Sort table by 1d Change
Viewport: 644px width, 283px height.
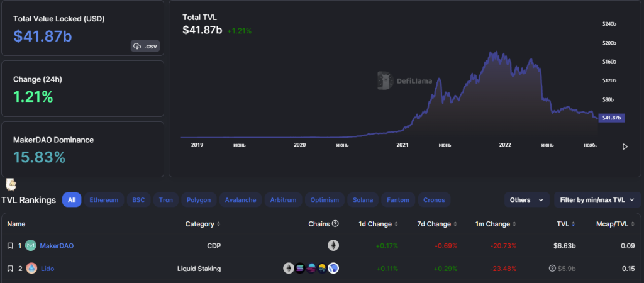click(x=378, y=224)
